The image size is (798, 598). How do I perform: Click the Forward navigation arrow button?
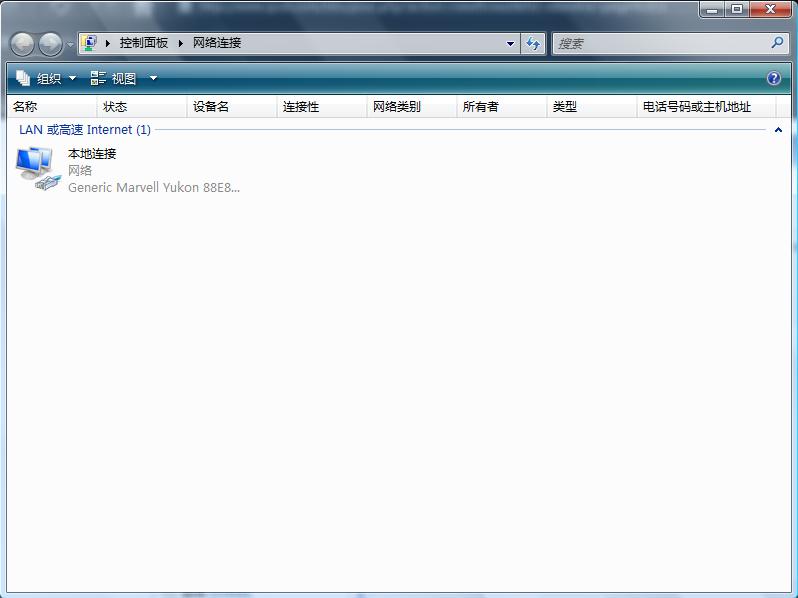tap(51, 44)
